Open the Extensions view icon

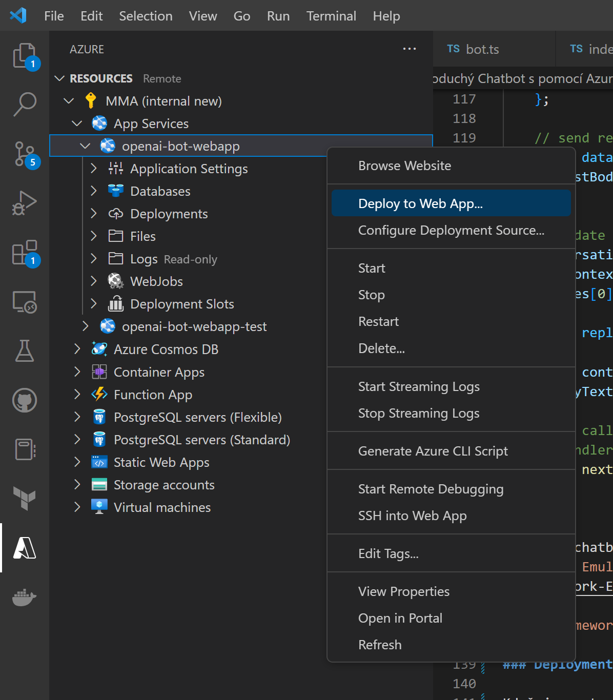point(24,252)
